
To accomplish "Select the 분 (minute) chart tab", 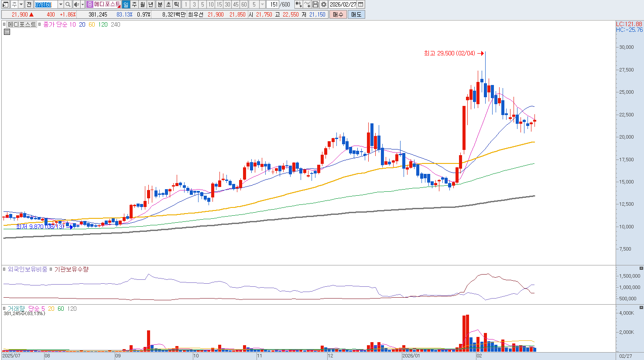I will tap(160, 4).
